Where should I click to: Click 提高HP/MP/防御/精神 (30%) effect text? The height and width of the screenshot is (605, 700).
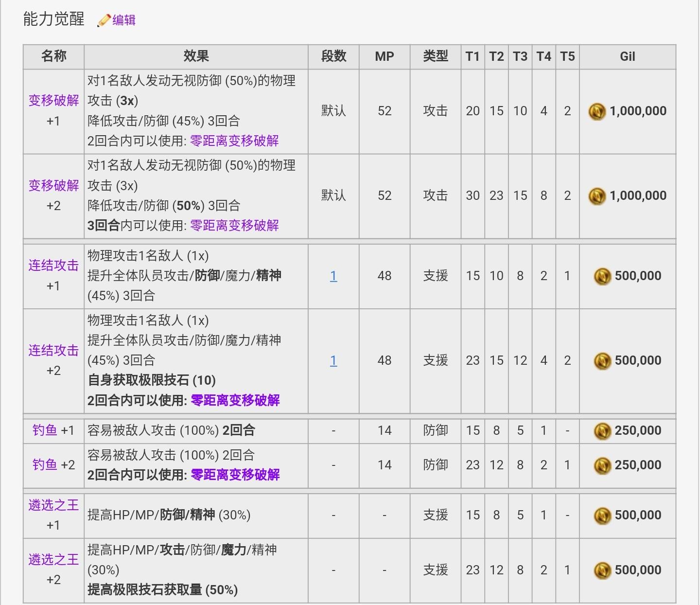[169, 516]
